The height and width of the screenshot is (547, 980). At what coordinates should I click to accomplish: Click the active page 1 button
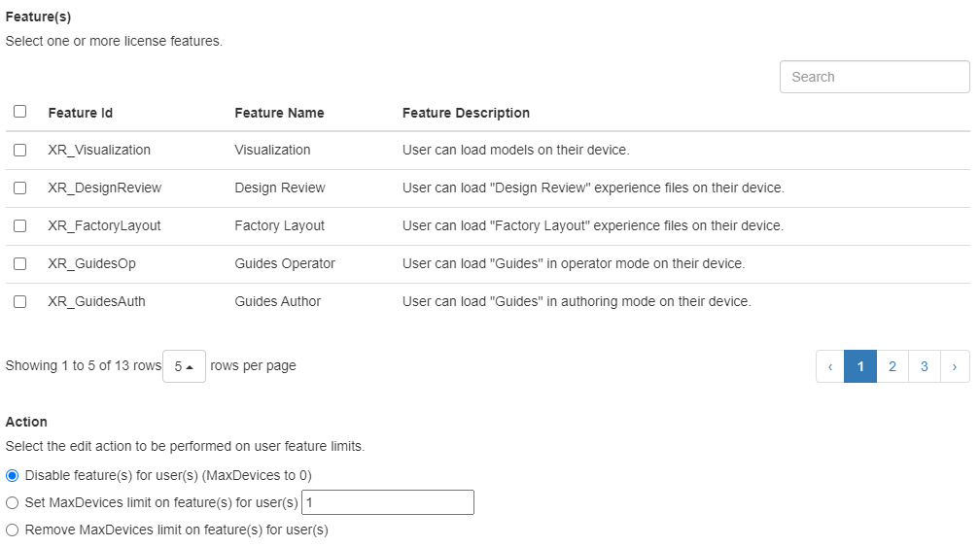tap(860, 366)
